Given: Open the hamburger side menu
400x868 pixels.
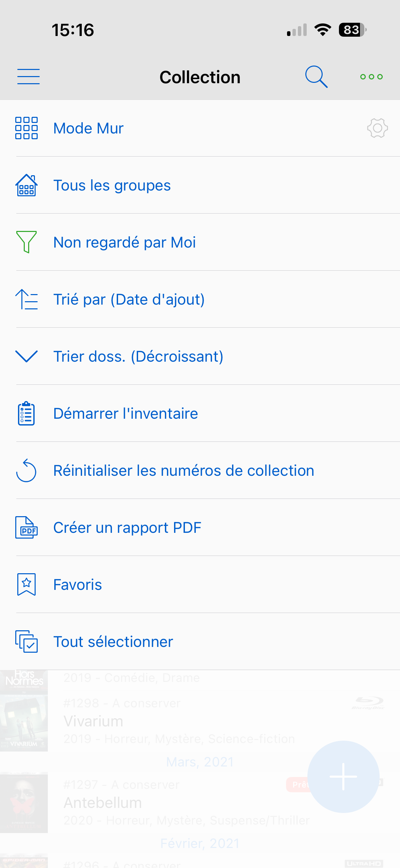Looking at the screenshot, I should pyautogui.click(x=28, y=76).
